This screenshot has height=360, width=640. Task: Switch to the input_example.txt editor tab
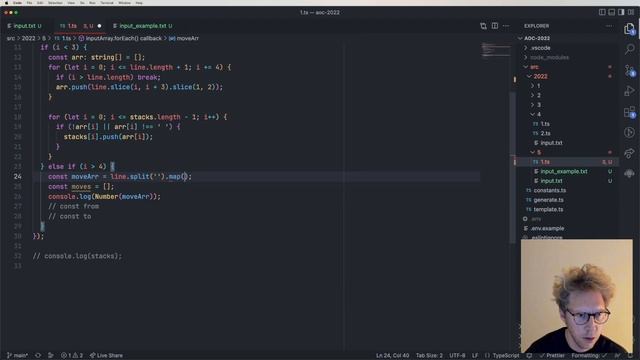click(142, 26)
